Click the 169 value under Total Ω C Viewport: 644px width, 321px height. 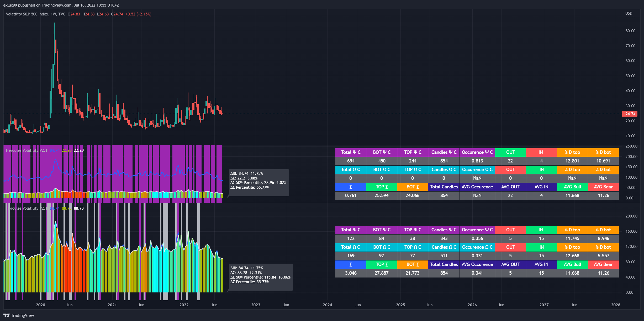click(351, 256)
